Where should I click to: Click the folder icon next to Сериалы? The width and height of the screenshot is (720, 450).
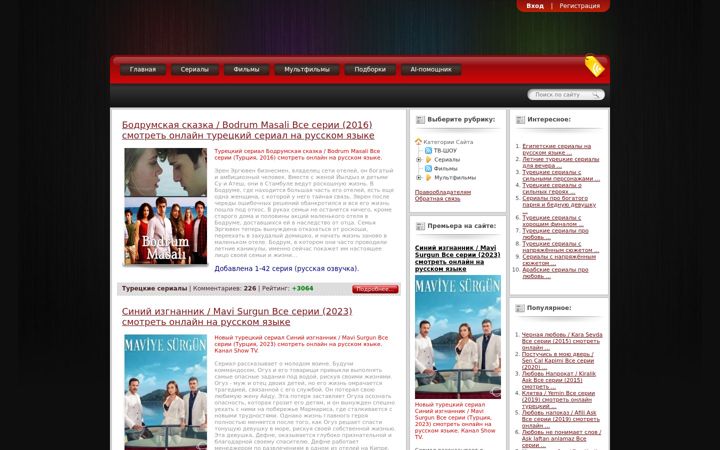click(x=428, y=159)
